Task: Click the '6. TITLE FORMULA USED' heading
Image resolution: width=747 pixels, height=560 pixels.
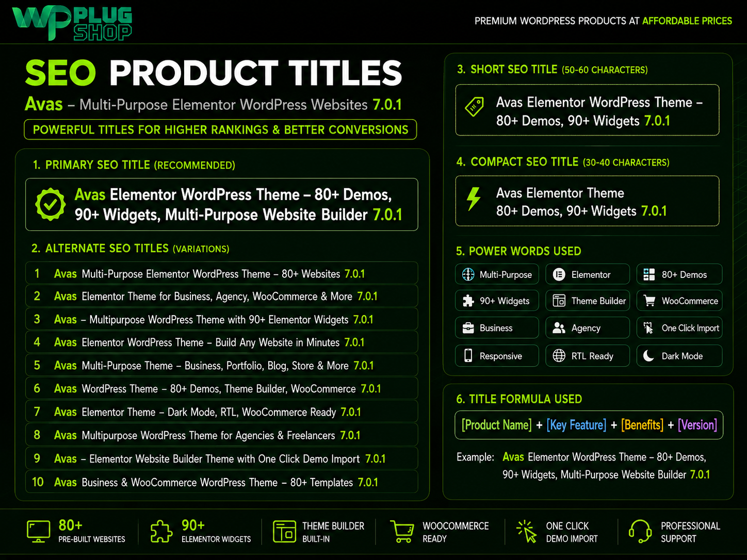Action: (519, 399)
